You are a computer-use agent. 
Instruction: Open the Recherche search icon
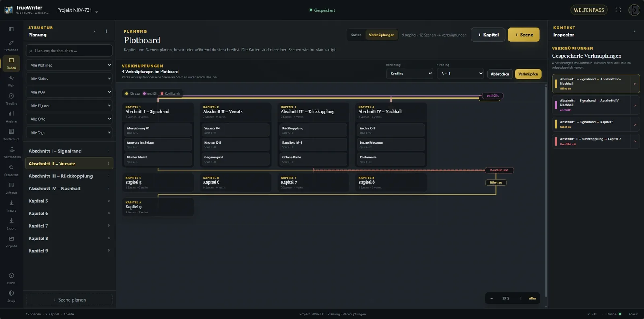[11, 170]
